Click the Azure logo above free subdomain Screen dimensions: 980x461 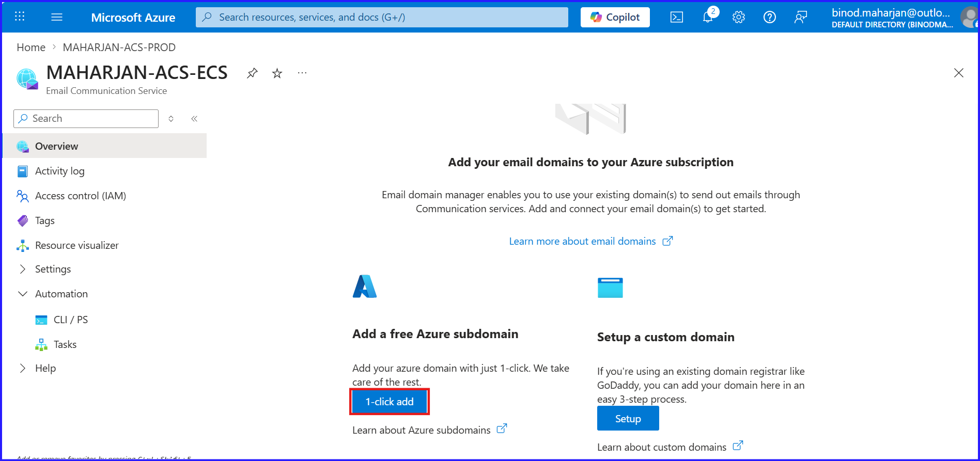[x=365, y=286]
